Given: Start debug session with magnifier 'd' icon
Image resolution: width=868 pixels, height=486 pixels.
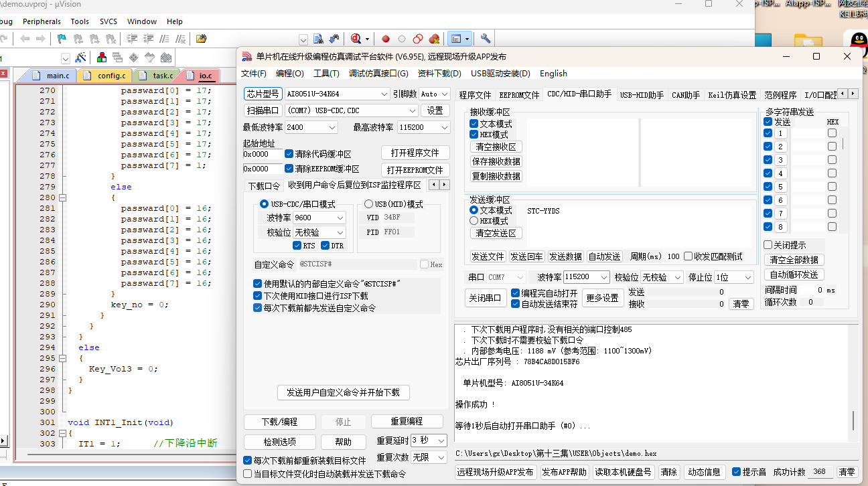Looking at the screenshot, I should tap(357, 39).
